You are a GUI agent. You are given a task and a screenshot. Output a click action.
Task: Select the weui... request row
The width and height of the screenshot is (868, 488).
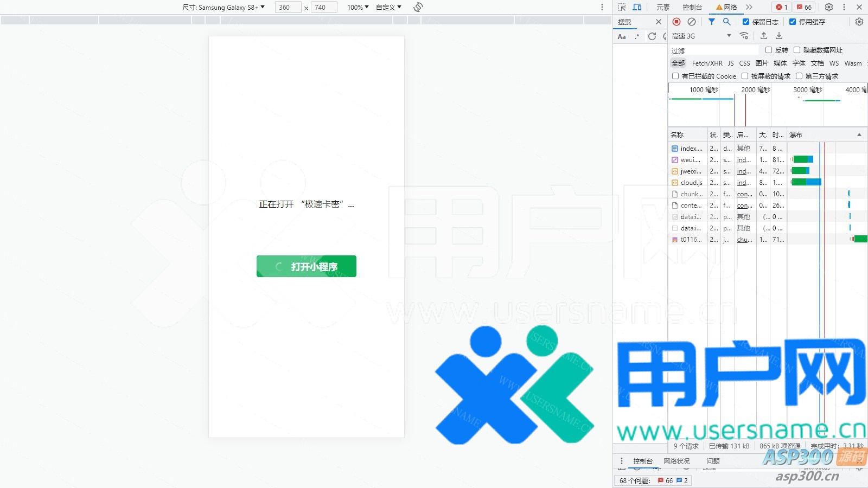click(x=768, y=160)
